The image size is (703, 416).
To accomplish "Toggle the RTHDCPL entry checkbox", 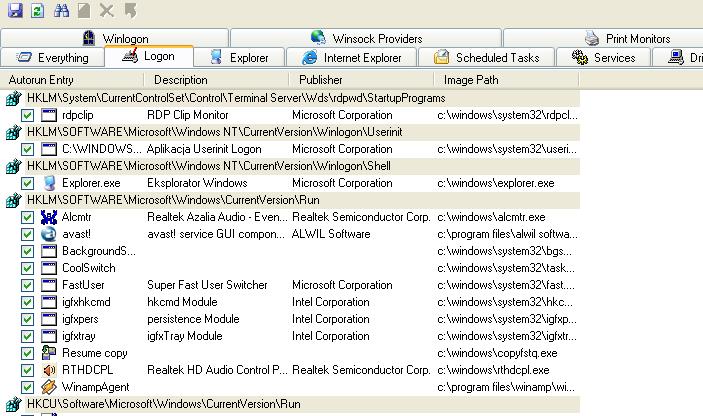I will pyautogui.click(x=27, y=371).
